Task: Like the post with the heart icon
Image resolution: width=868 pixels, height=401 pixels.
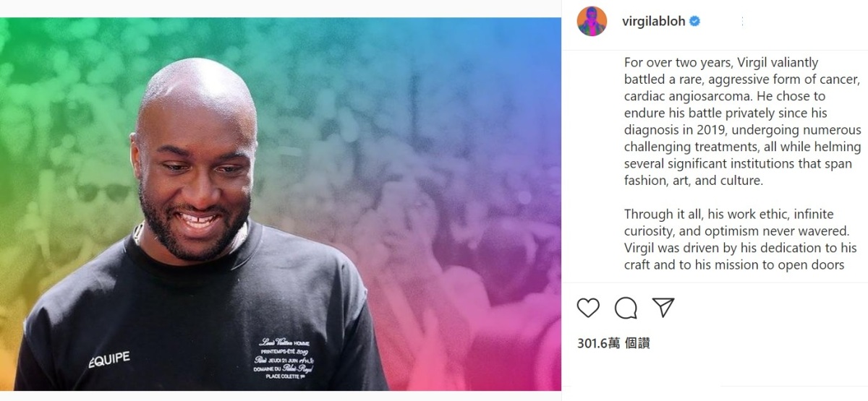Action: click(588, 308)
